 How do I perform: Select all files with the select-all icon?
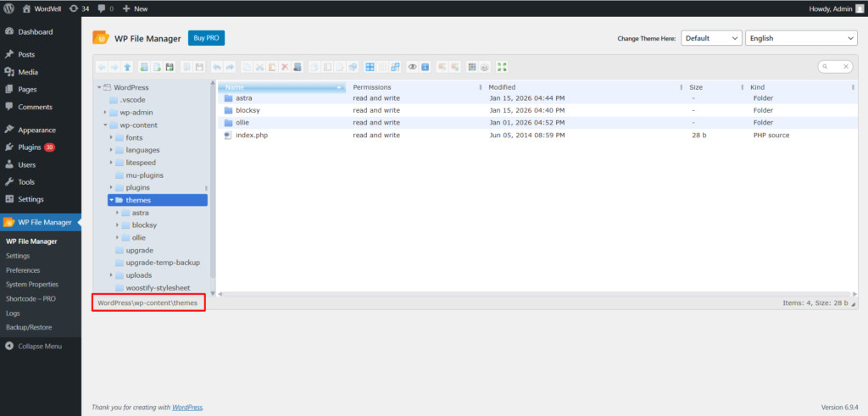pos(370,67)
